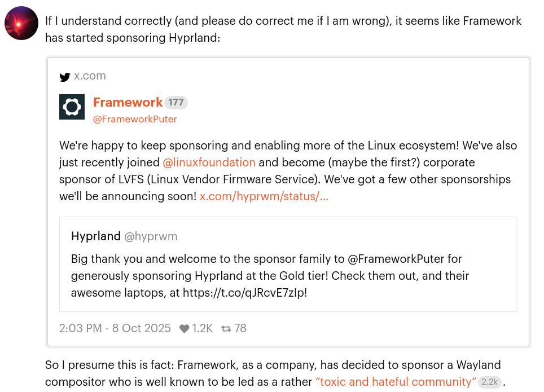Click the 1.2K likes count
This screenshot has height=392, width=544.
[202, 328]
